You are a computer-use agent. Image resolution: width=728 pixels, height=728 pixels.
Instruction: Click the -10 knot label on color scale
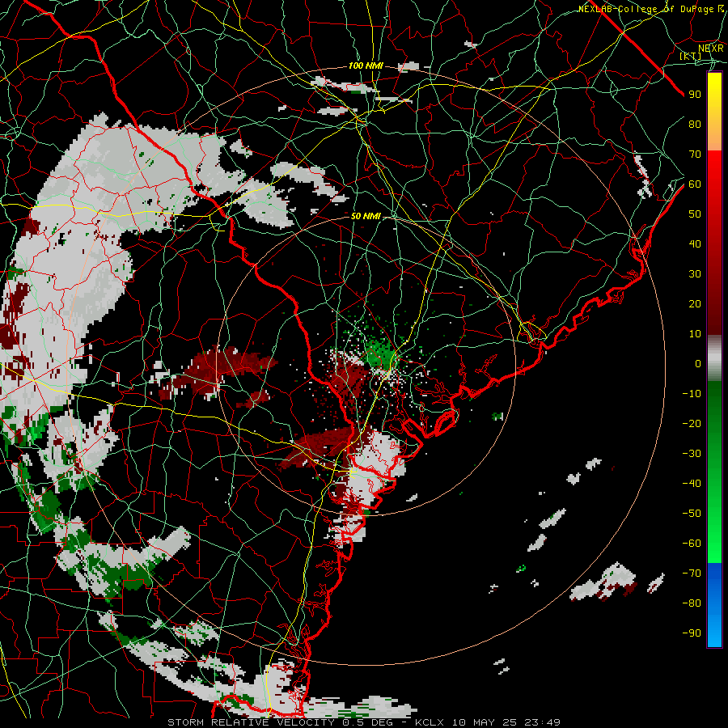pos(692,394)
